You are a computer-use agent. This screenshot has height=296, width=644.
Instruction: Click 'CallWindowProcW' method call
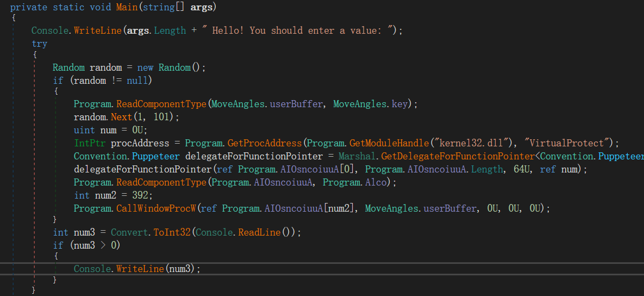[156, 208]
